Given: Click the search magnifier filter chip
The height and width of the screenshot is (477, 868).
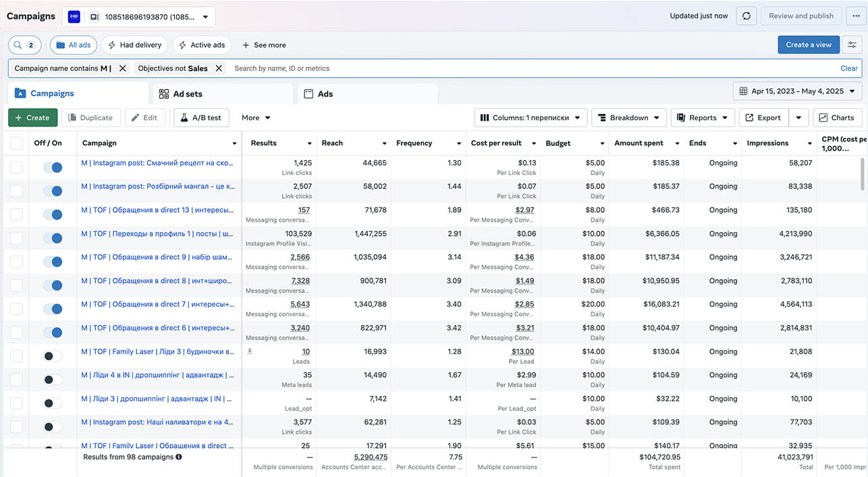Looking at the screenshot, I should tap(25, 45).
